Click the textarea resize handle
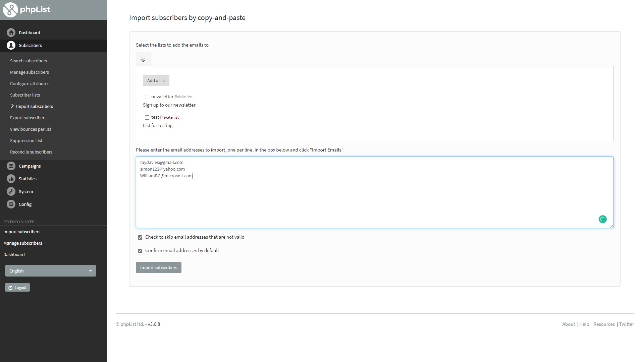Viewport: 644px width, 362px height. point(611,226)
